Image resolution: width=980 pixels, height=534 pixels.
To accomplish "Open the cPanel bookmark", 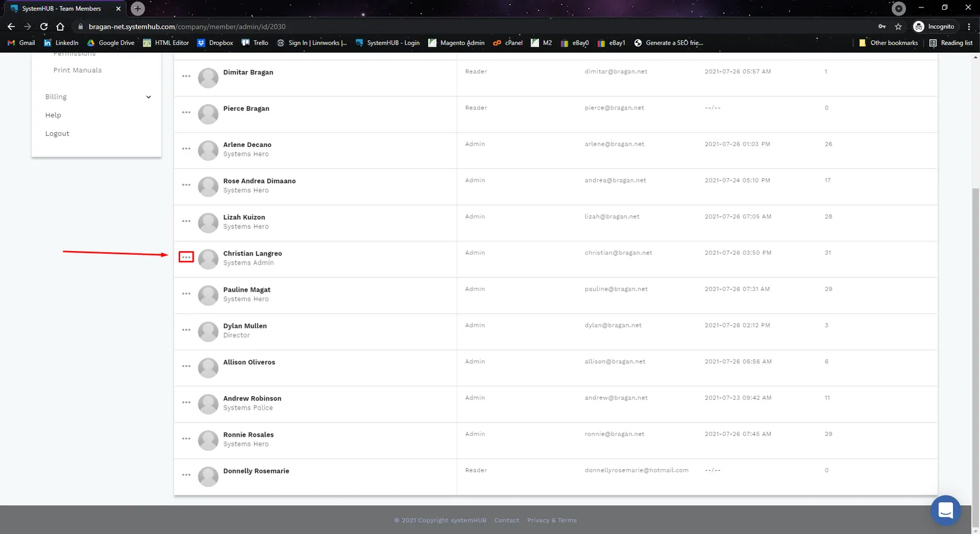I will (x=508, y=43).
